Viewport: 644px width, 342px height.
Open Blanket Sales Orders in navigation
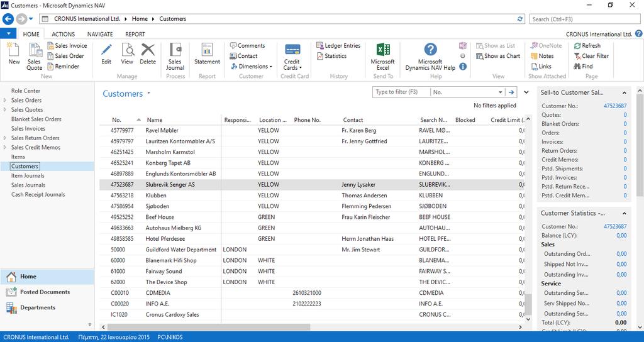tap(36, 119)
